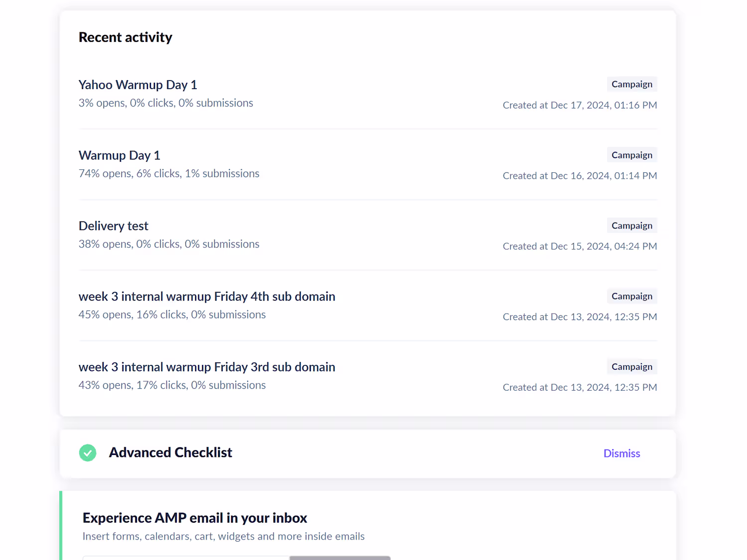The height and width of the screenshot is (560, 747).
Task: Click the Recent activity heading
Action: [x=125, y=37]
